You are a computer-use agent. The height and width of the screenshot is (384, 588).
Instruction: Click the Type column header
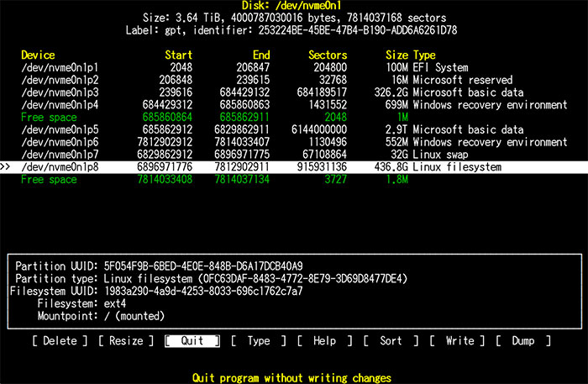(424, 55)
